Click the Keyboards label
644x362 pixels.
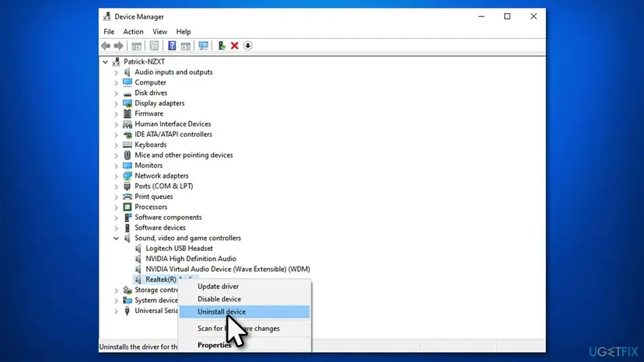[151, 145]
